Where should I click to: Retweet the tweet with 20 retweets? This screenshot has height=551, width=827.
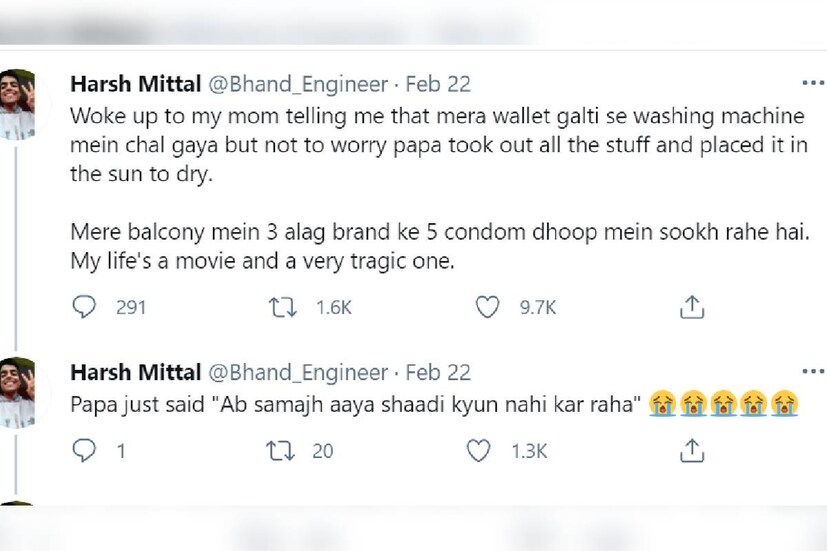[x=283, y=451]
